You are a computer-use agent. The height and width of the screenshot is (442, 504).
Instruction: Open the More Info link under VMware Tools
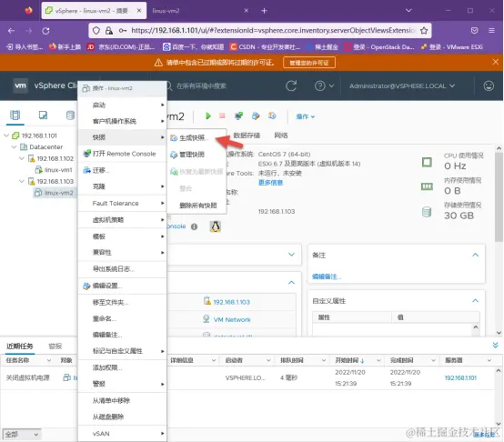pos(270,183)
